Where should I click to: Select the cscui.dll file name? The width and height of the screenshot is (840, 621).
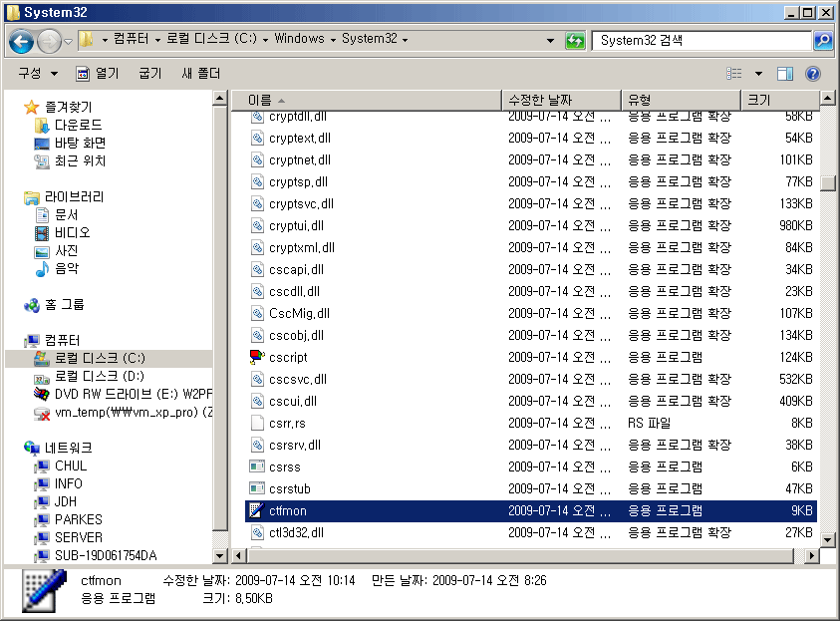point(293,401)
